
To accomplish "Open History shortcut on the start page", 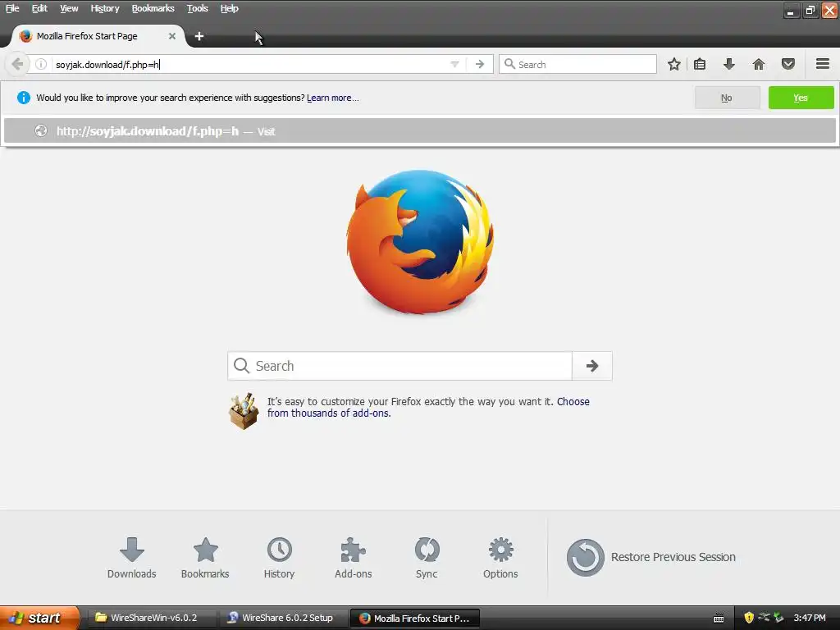I will (x=279, y=558).
